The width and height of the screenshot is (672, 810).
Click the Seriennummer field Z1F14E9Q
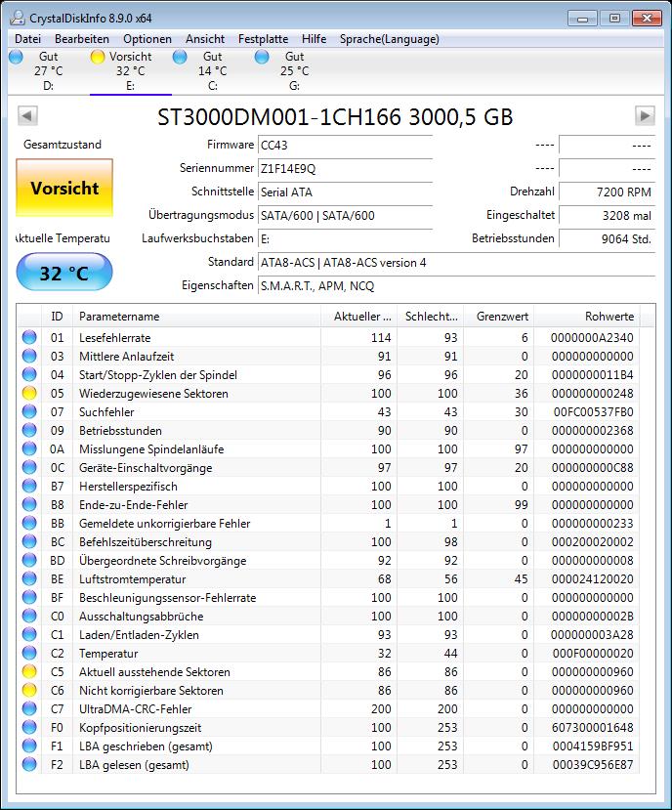pyautogui.click(x=345, y=168)
